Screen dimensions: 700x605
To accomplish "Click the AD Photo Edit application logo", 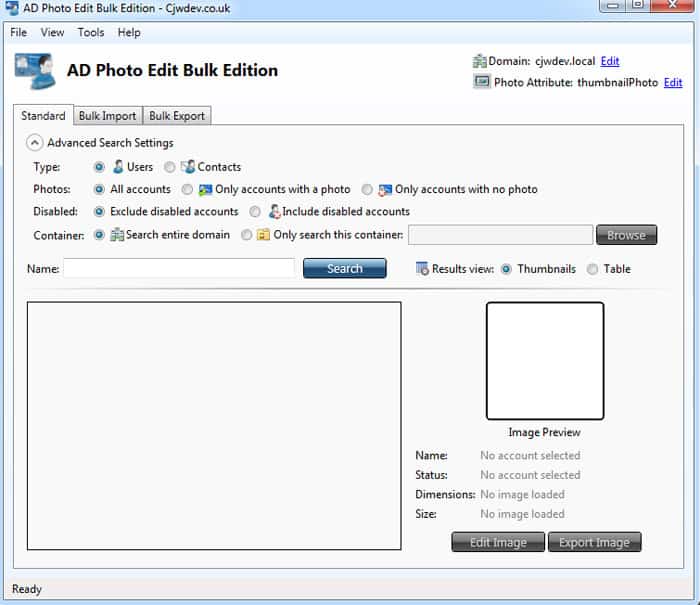I will 35,70.
